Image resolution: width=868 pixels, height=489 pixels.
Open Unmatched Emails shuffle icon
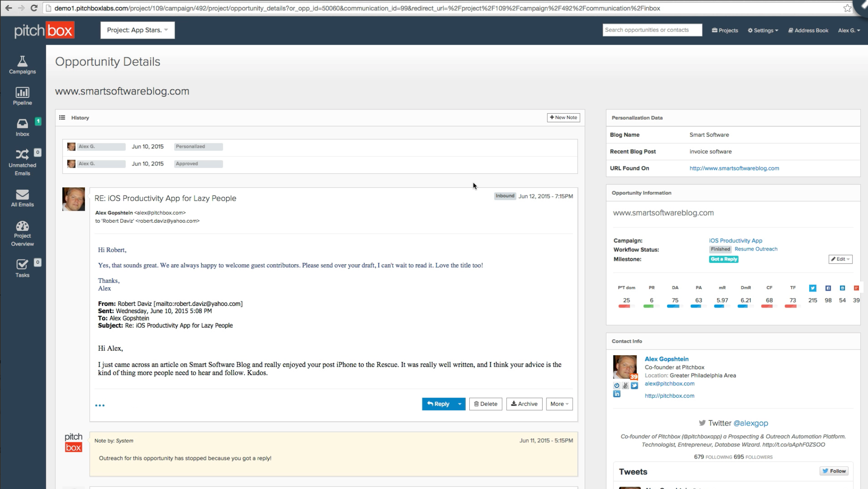22,154
